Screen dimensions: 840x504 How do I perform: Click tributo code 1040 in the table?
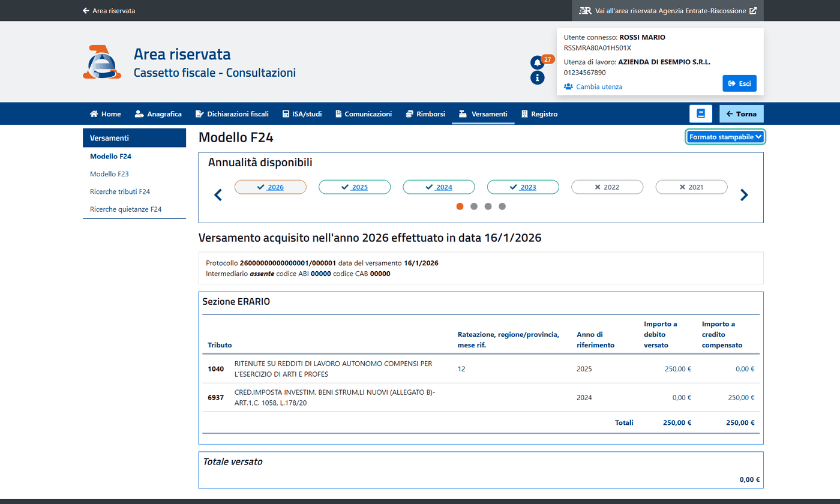[215, 369]
